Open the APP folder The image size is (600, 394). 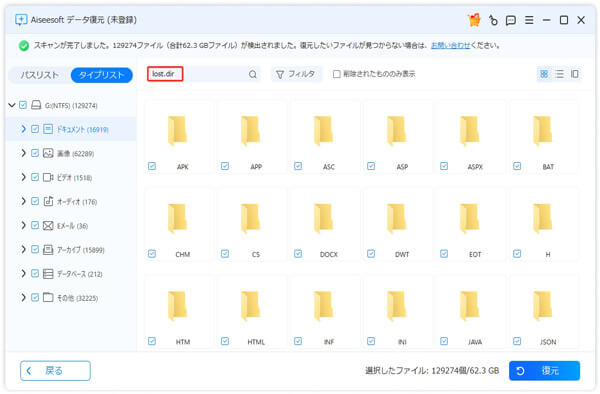point(250,131)
